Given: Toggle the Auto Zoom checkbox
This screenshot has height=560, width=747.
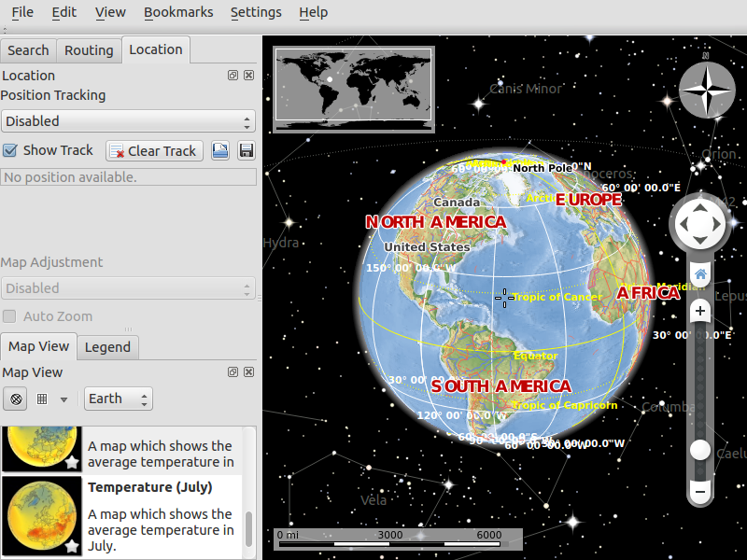Looking at the screenshot, I should [x=10, y=316].
